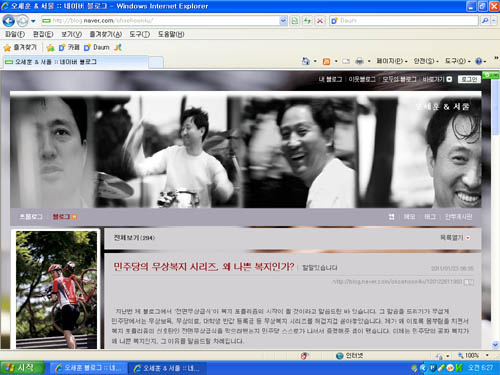Click the 내 블로그 link
This screenshot has width=500, height=375.
click(330, 79)
